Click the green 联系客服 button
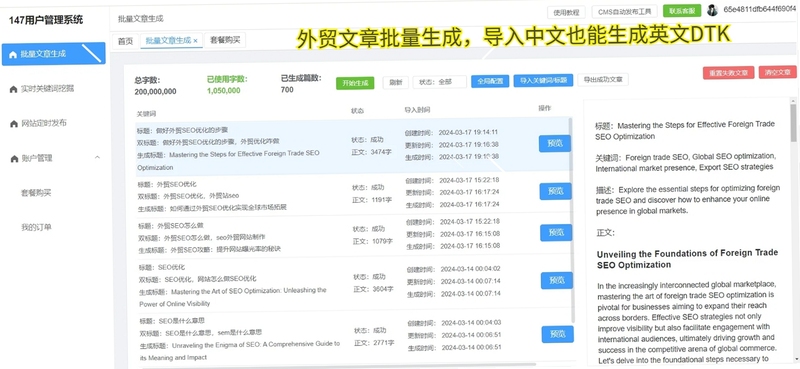The height and width of the screenshot is (369, 800). click(x=682, y=11)
